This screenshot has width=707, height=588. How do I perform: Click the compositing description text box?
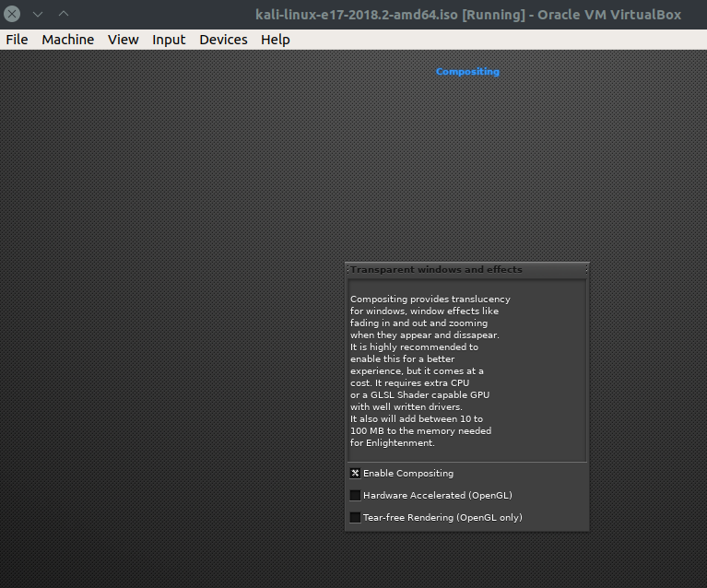[x=466, y=370]
